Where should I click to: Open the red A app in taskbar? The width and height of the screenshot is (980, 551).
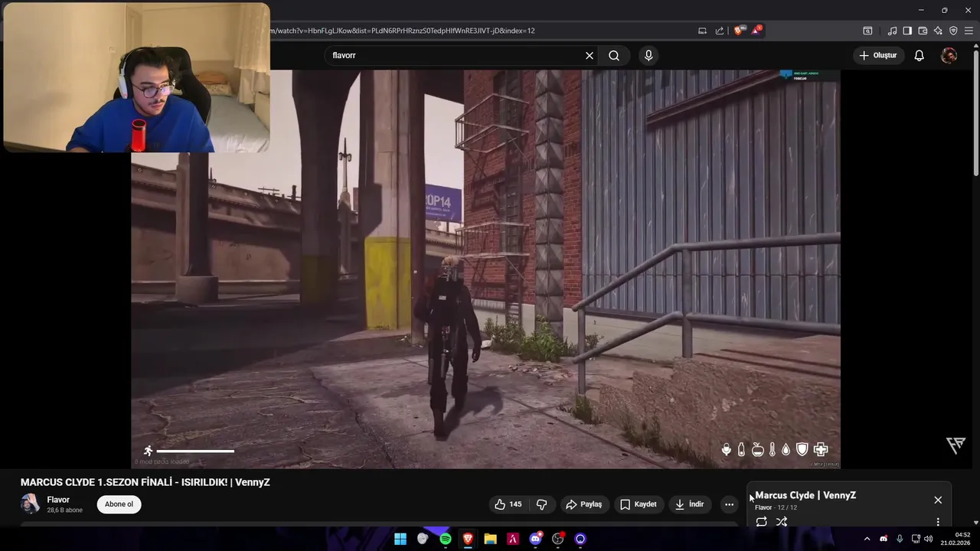coord(513,539)
